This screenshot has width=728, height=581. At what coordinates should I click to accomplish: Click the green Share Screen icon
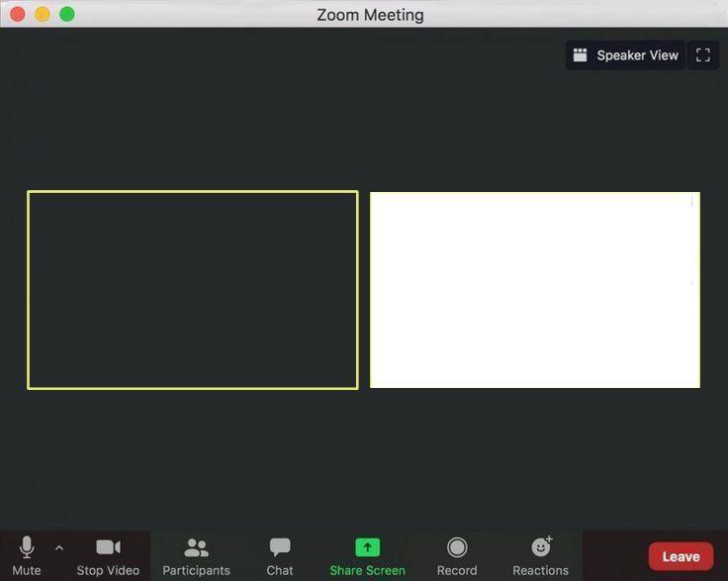367,547
